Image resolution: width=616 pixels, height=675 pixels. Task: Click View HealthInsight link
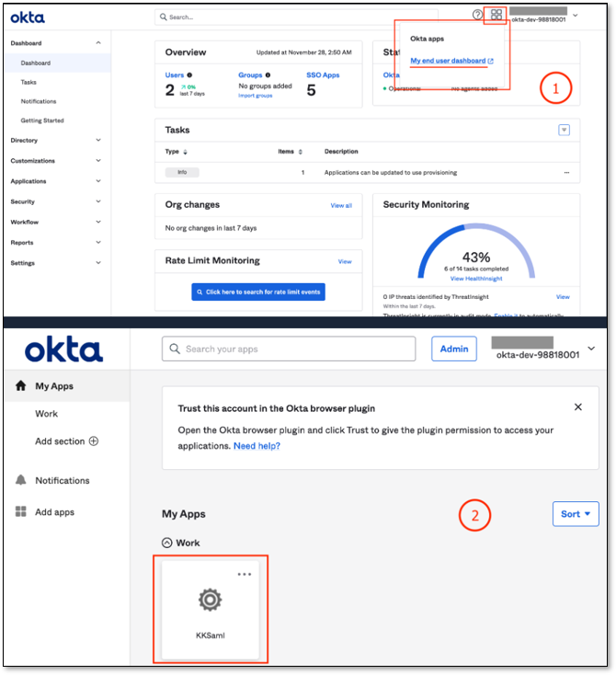click(x=476, y=279)
